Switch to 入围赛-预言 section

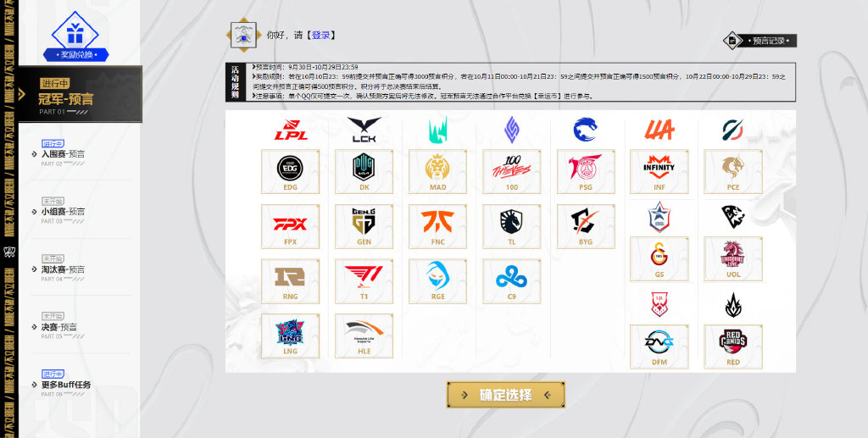click(x=63, y=154)
